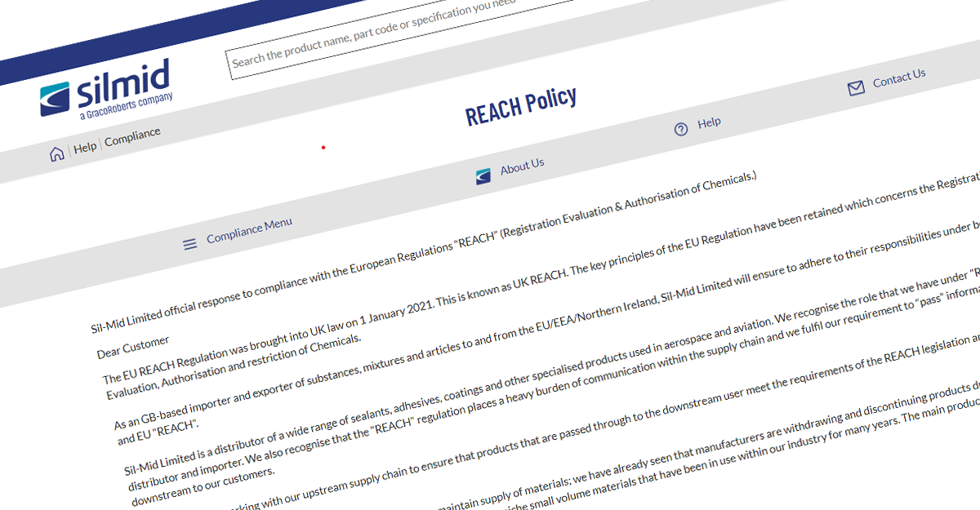980x510 pixels.
Task: Open the Contact Us link
Action: coord(898,79)
